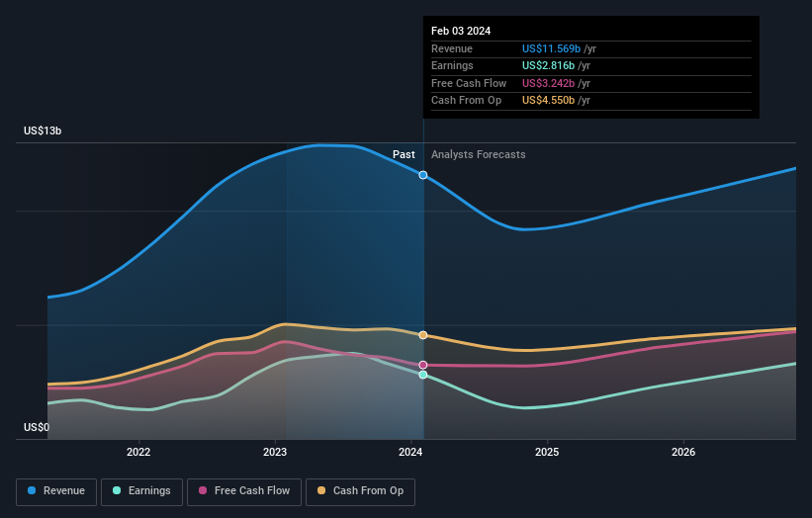
Task: Click the Past section label
Action: pyautogui.click(x=404, y=155)
